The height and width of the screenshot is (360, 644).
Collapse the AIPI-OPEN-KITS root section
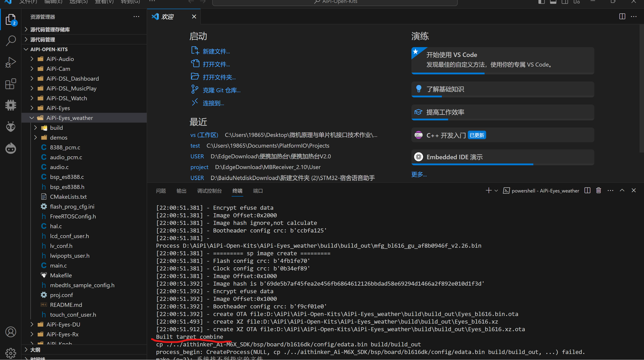pos(84,49)
